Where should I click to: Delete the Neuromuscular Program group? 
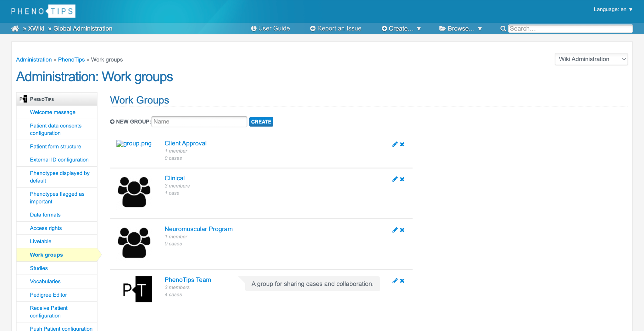[402, 230]
